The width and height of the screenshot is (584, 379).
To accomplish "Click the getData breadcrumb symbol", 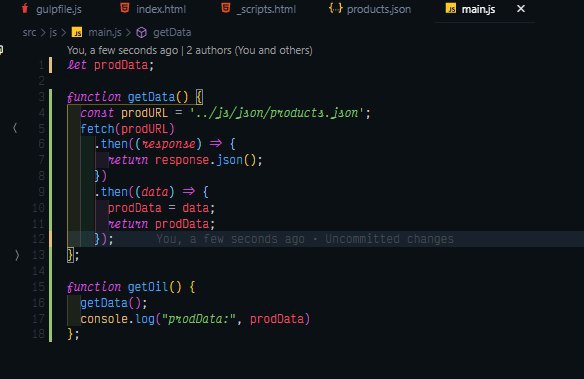I will click(x=172, y=32).
